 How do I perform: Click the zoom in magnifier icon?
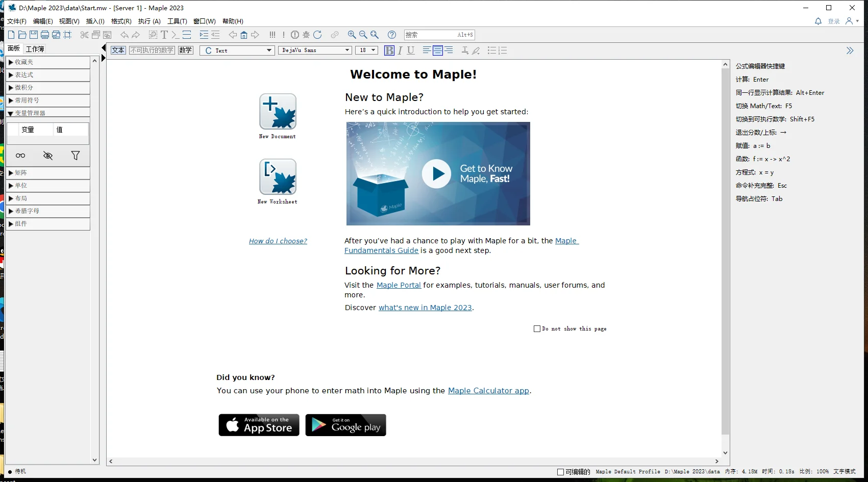[352, 35]
